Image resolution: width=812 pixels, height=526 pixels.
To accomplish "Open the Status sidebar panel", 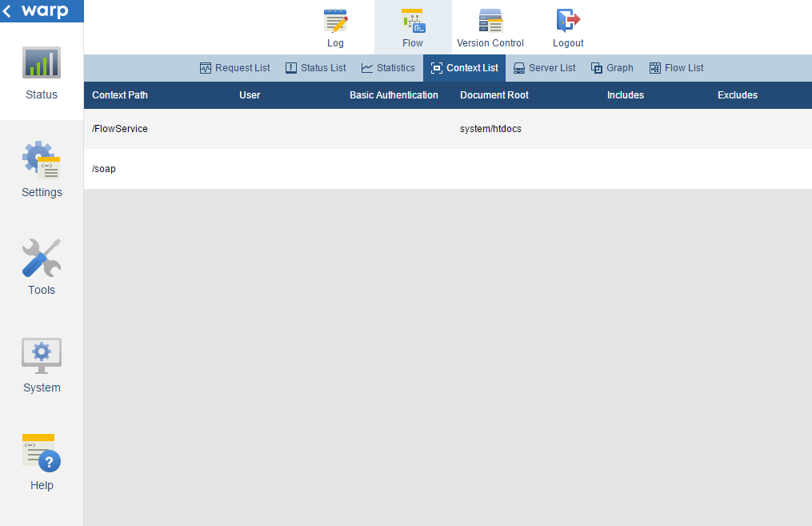I will pyautogui.click(x=41, y=72).
